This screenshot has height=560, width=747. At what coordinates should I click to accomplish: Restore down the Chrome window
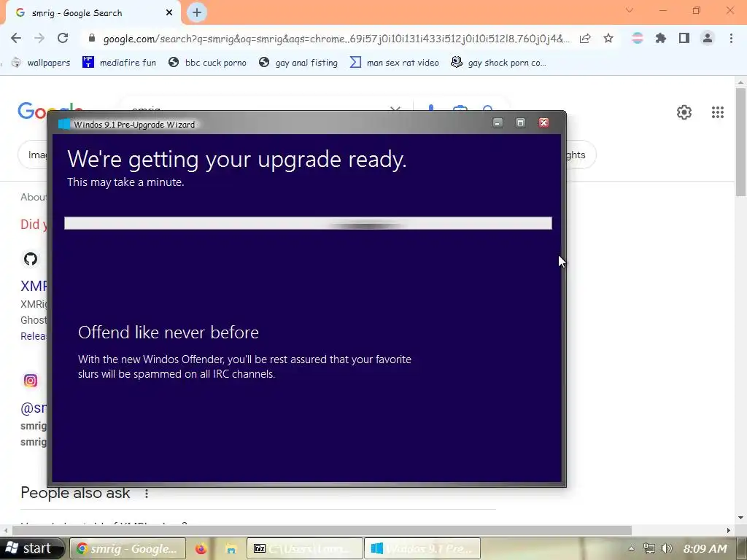coord(696,10)
